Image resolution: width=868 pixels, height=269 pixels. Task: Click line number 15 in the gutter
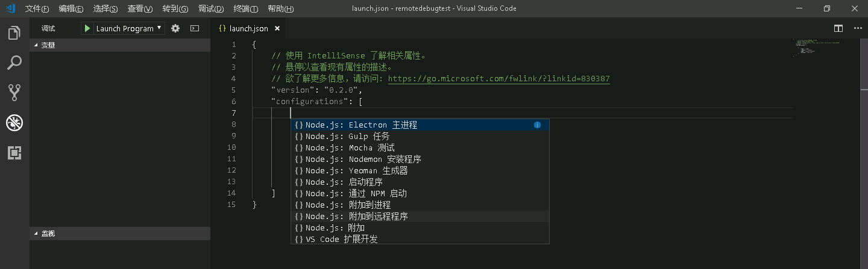[x=231, y=205]
